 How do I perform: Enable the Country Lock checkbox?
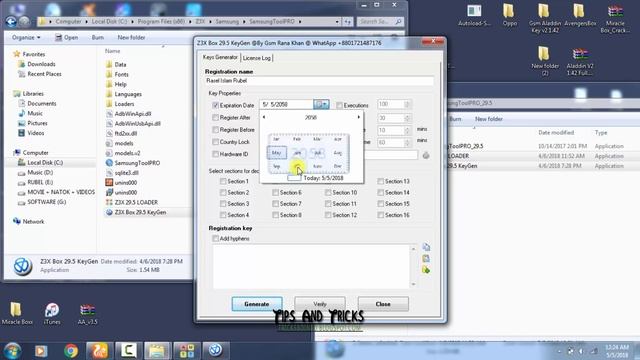pos(216,142)
